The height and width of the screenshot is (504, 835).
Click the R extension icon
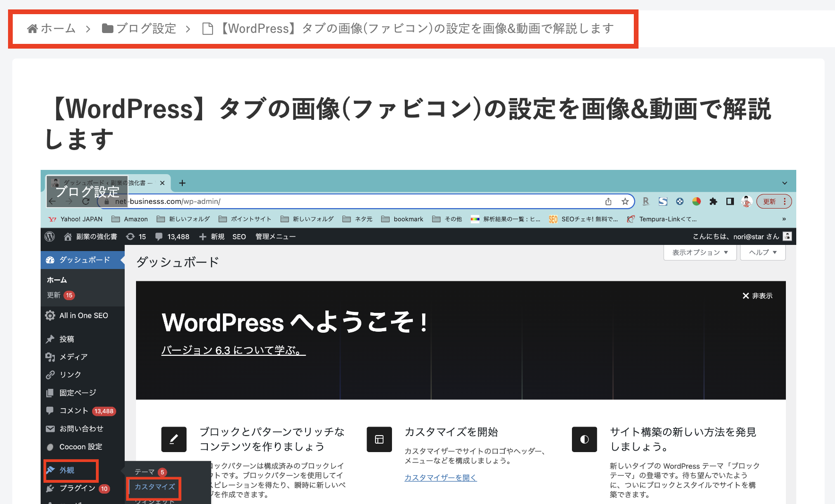coord(646,202)
